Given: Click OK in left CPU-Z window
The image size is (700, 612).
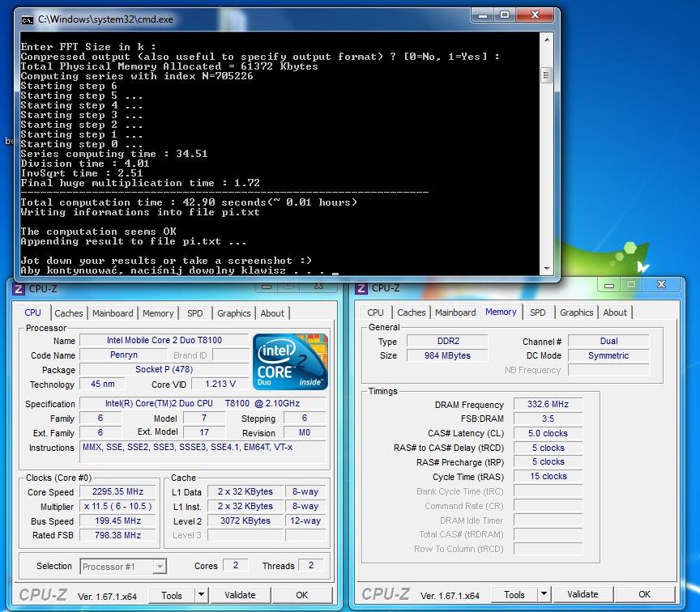Looking at the screenshot, I should (x=302, y=595).
